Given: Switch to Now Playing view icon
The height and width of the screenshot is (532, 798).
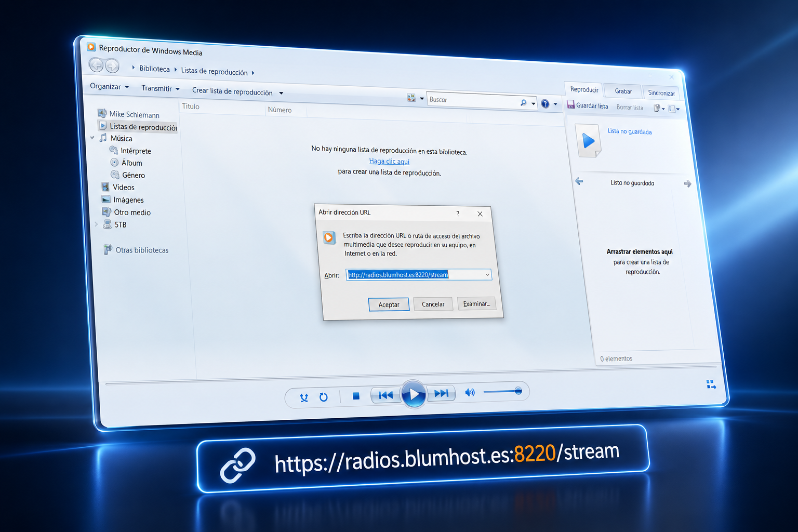Looking at the screenshot, I should [x=711, y=384].
